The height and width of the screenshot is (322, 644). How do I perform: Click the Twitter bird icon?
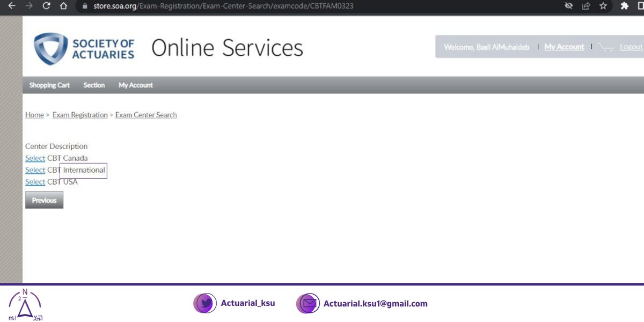[x=204, y=304]
